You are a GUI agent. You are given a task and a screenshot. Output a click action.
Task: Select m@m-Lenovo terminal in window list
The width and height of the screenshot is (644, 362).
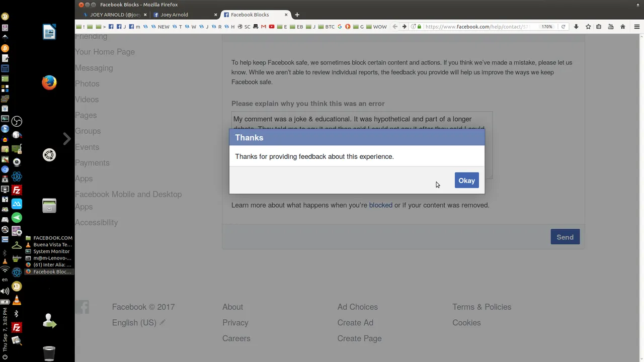click(x=49, y=258)
